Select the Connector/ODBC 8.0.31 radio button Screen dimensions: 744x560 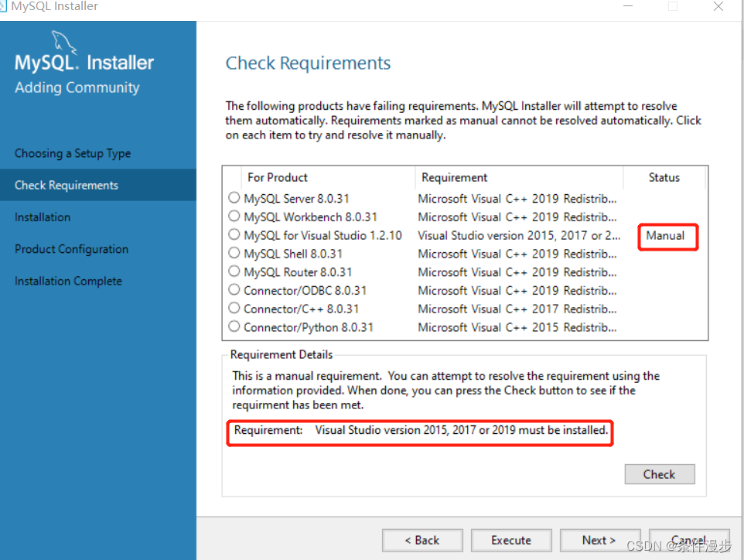pos(234,290)
